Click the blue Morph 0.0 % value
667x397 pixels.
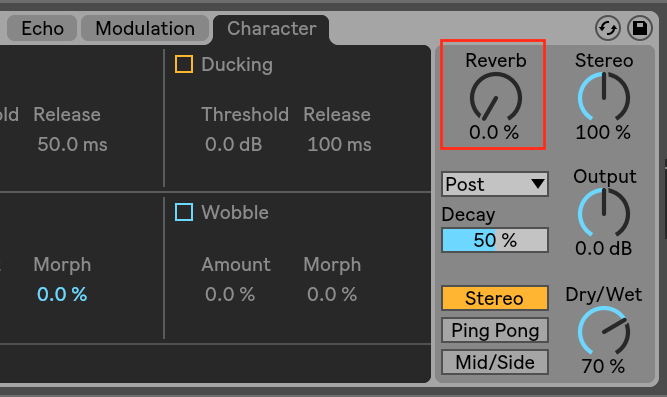[62, 294]
